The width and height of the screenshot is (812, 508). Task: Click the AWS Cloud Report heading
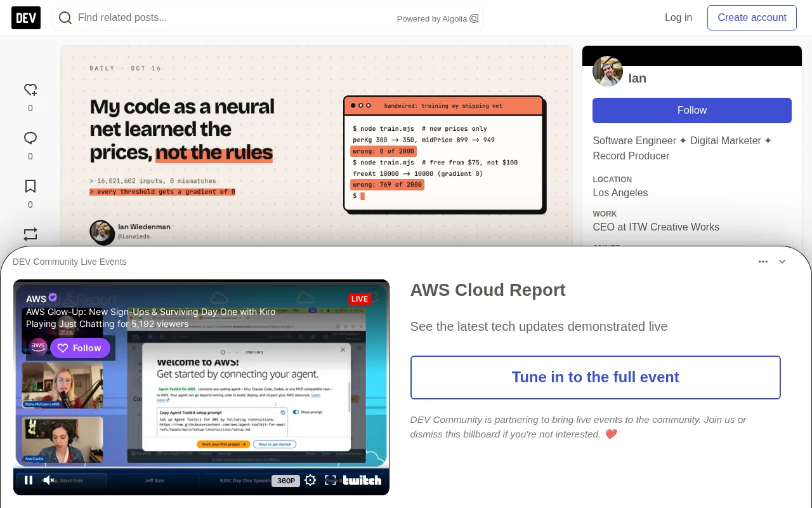pos(488,290)
